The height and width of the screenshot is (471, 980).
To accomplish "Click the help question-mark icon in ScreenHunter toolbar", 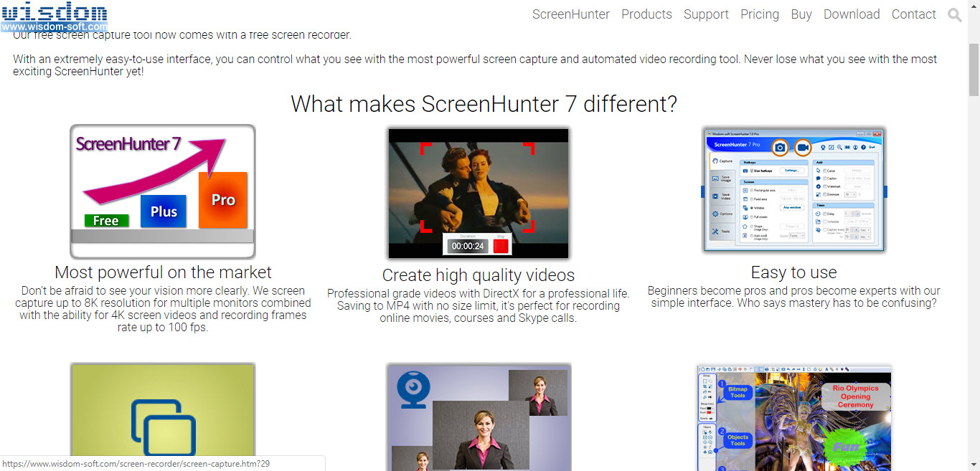I will point(862,148).
